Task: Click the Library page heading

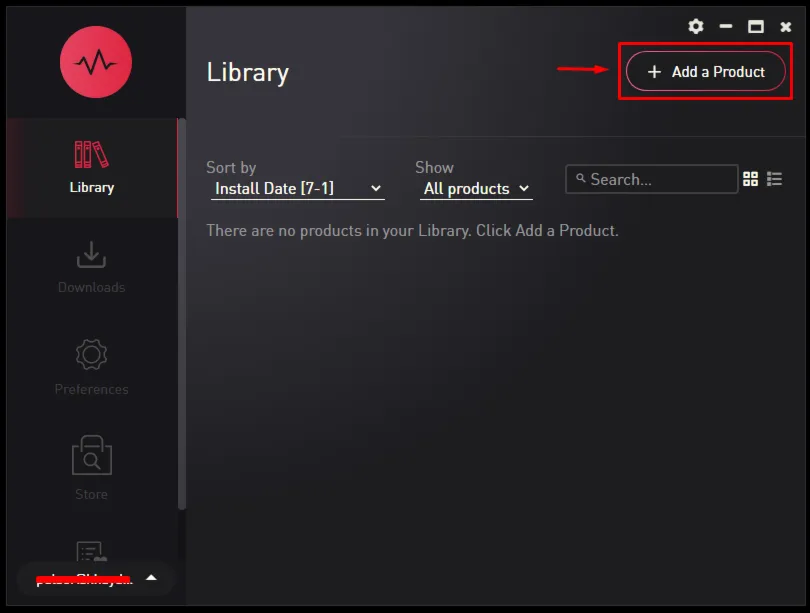Action: coord(247,72)
